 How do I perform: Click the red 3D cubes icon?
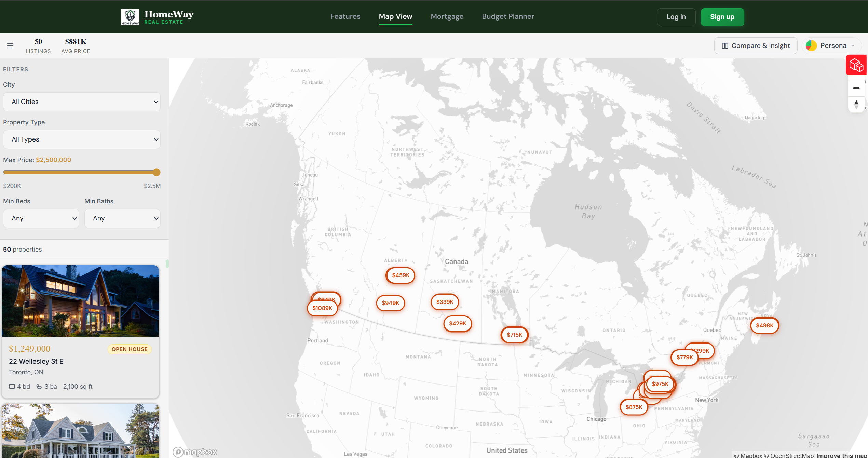[x=856, y=65]
